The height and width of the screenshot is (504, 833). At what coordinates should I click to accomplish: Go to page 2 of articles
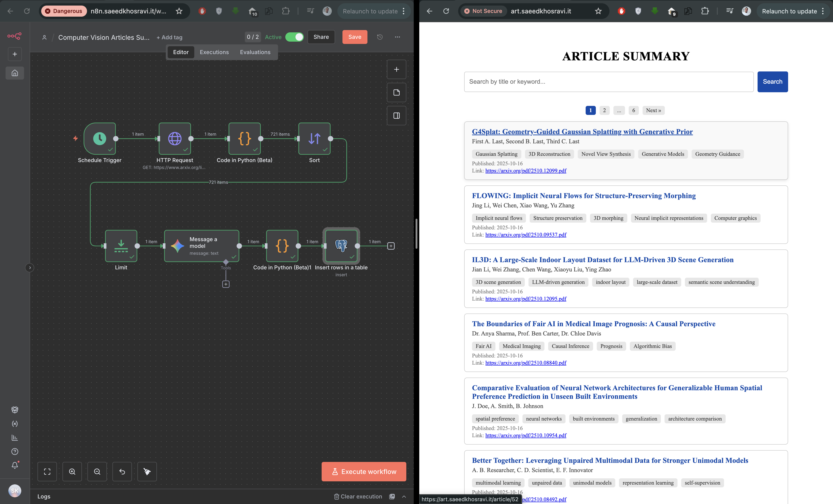[x=604, y=110]
